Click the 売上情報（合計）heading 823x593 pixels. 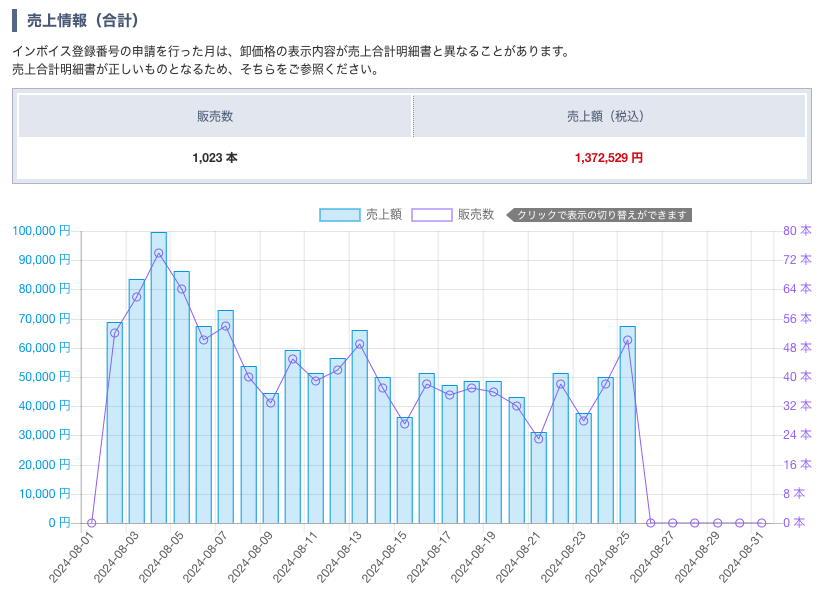click(82, 20)
